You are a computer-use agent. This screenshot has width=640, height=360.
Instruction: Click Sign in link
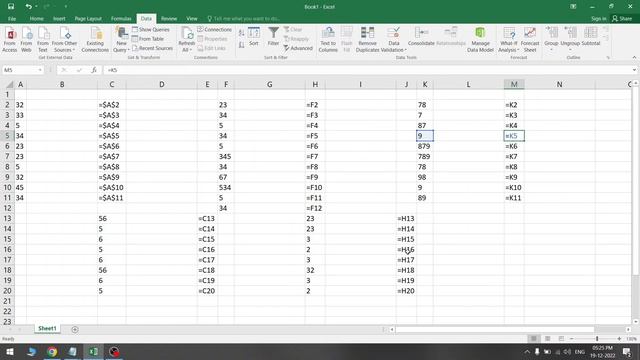click(x=598, y=18)
